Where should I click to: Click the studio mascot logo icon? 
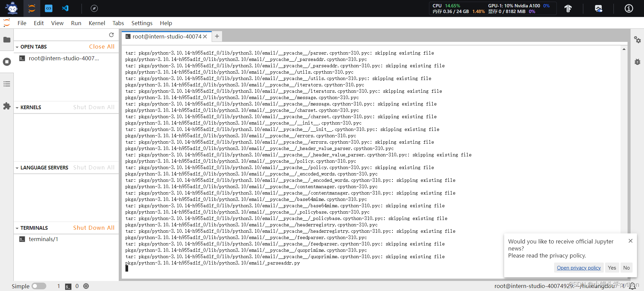[12, 8]
